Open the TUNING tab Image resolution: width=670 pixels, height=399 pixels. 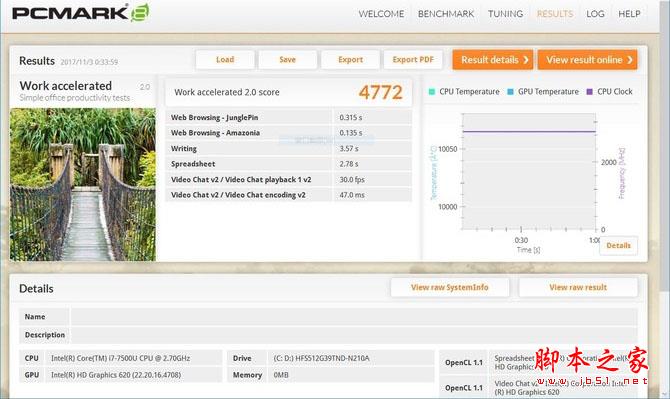click(505, 14)
